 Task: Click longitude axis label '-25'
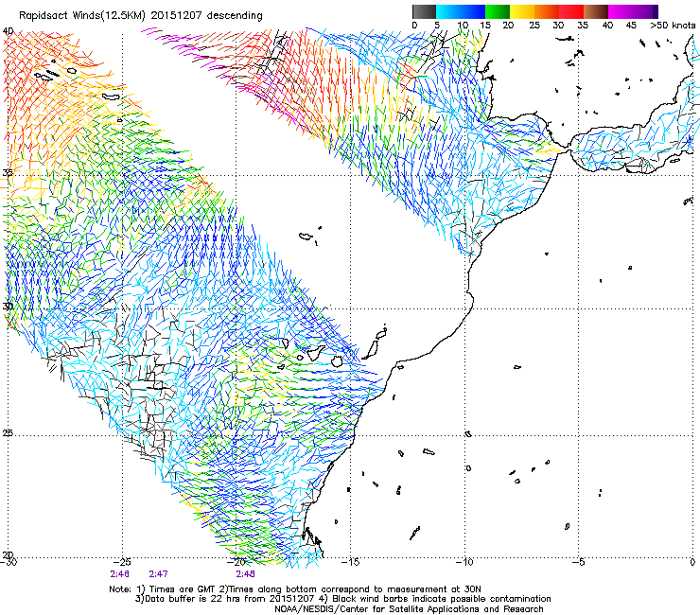pyautogui.click(x=122, y=562)
